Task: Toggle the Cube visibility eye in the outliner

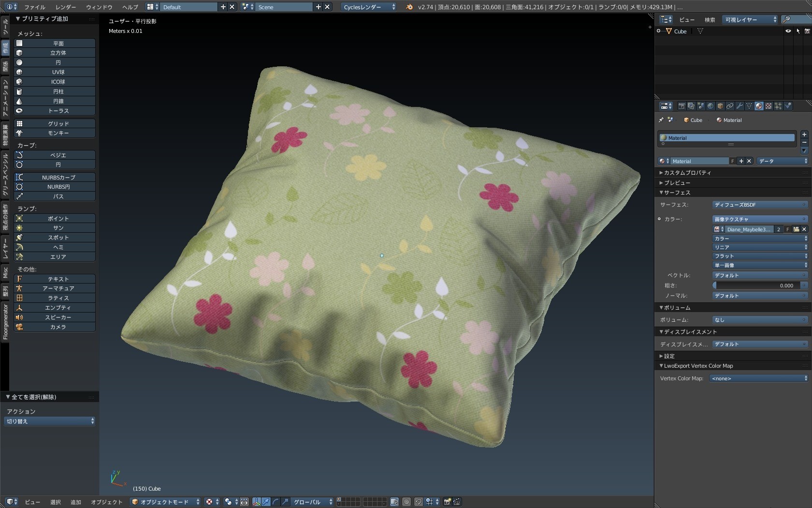Action: point(788,30)
